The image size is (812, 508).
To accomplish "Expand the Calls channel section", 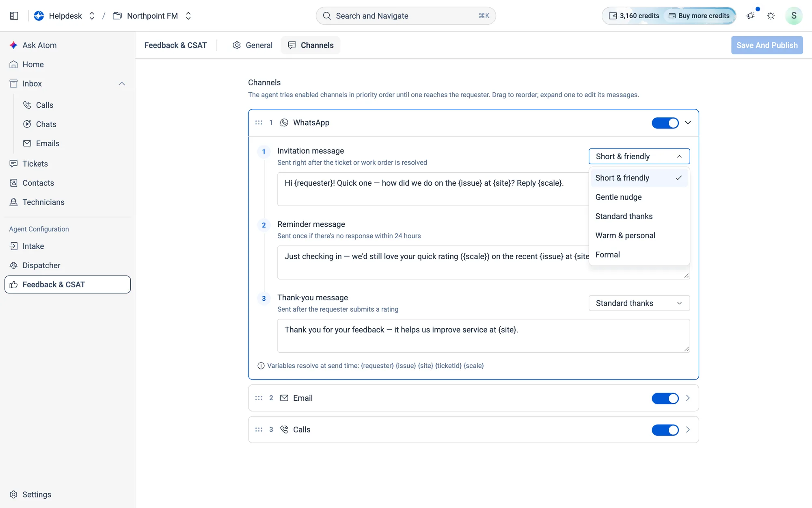I will (x=688, y=430).
